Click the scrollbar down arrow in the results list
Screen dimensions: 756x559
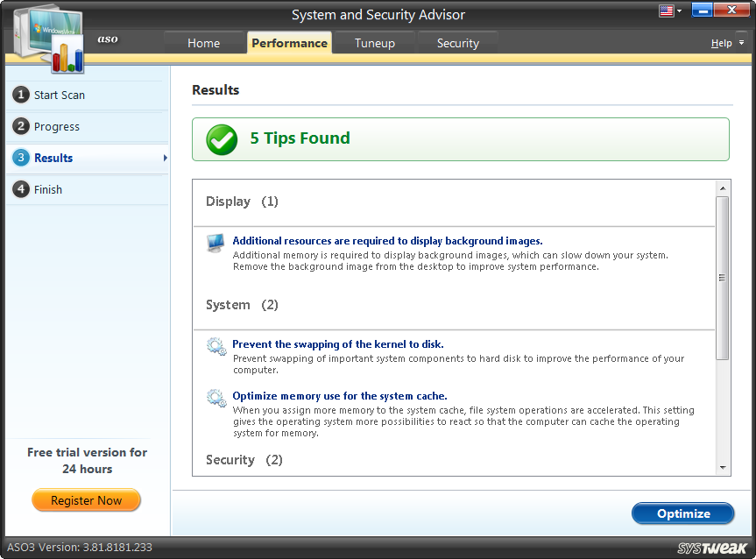point(724,469)
